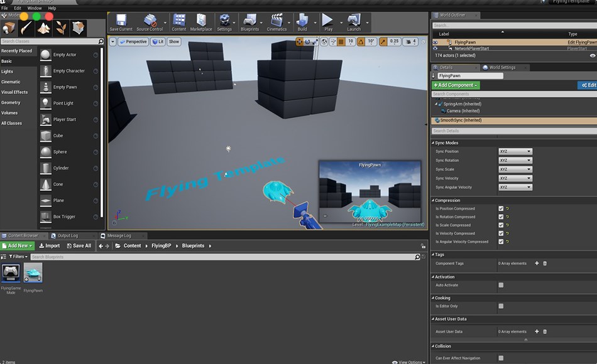Screen dimensions: 597x364
Task: Check the Is Editor Only option
Action: (x=500, y=306)
